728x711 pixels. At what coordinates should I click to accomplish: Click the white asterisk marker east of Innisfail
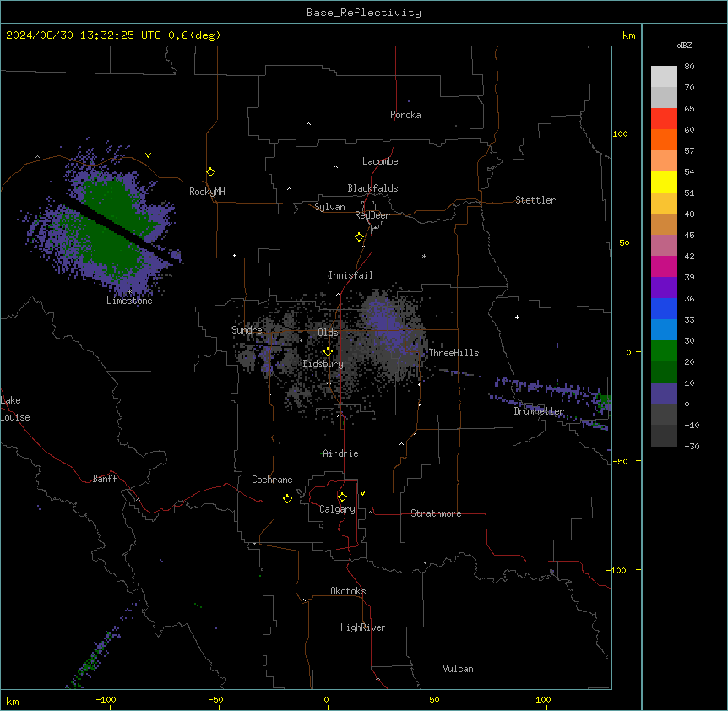tap(424, 256)
